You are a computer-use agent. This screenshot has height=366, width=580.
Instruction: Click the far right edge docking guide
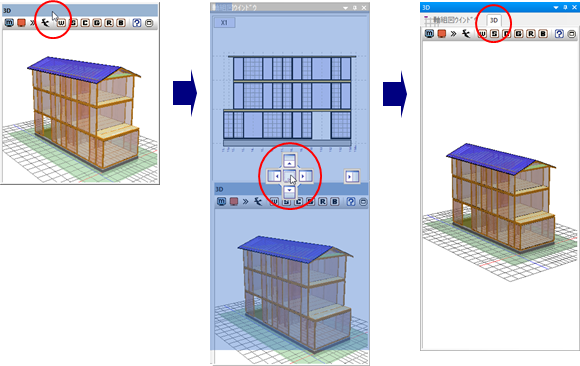(x=352, y=177)
